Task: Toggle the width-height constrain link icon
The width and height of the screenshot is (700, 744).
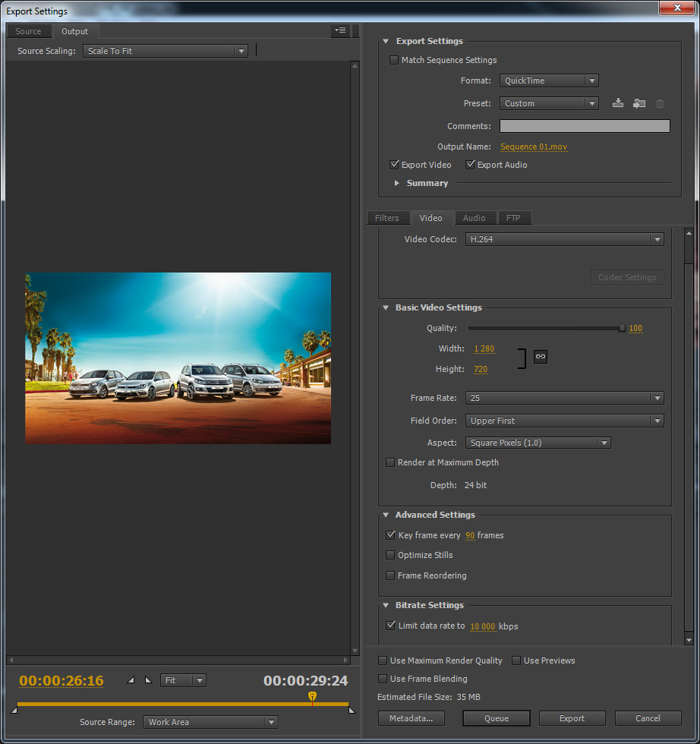Action: pyautogui.click(x=540, y=356)
